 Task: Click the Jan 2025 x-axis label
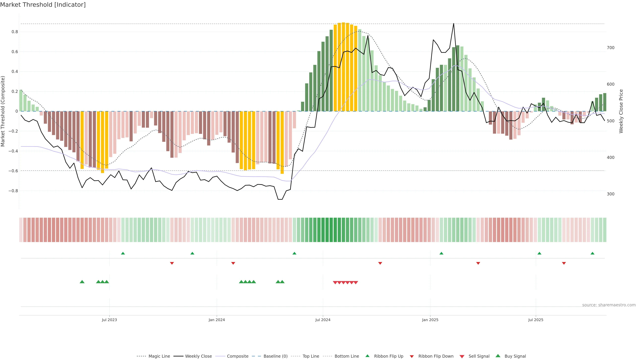430,320
